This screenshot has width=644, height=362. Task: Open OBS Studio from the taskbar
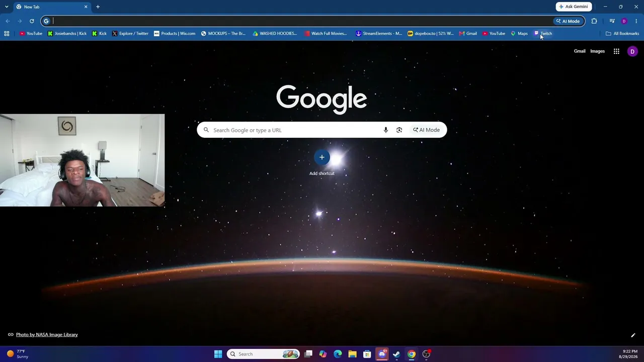point(426,354)
